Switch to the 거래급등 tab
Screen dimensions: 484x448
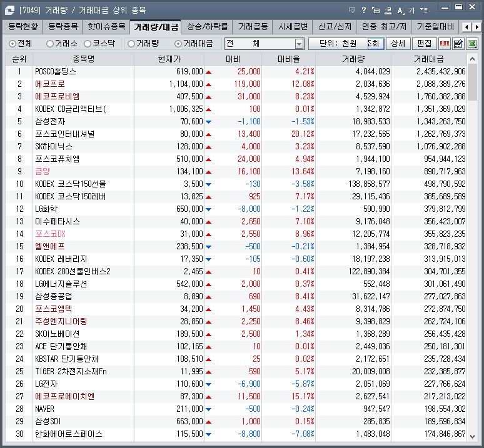[253, 27]
